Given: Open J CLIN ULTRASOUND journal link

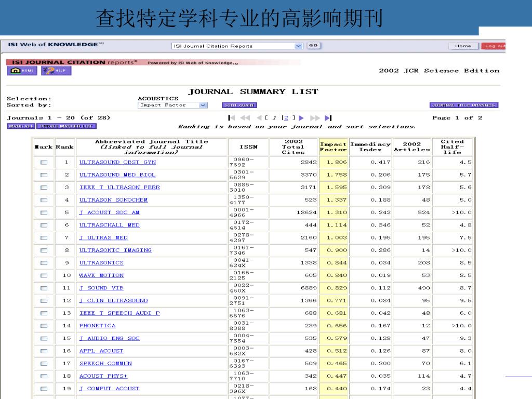Looking at the screenshot, I should (x=113, y=300).
